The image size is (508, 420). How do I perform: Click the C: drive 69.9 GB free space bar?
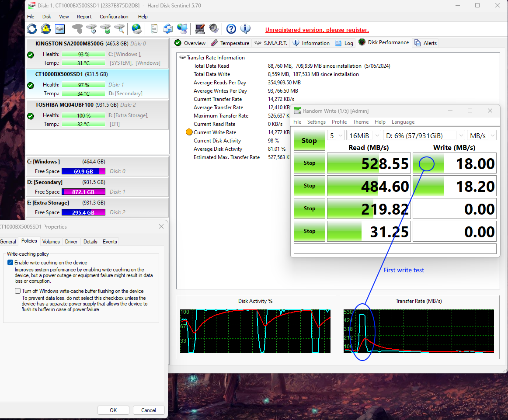pyautogui.click(x=84, y=171)
